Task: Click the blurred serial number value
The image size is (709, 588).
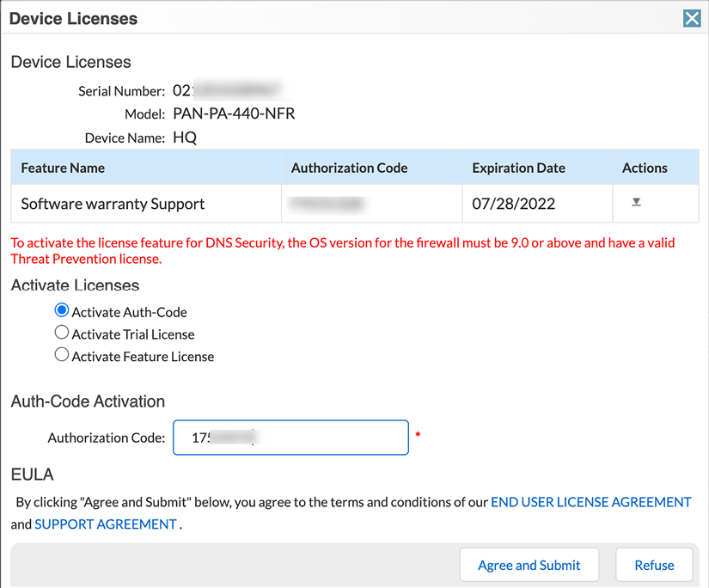Action: click(228, 90)
